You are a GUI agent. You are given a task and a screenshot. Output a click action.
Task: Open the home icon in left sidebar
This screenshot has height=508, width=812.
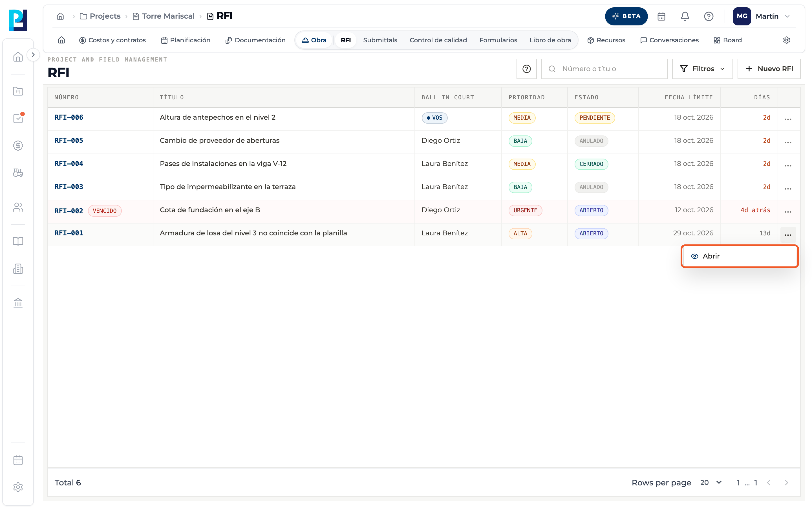[18, 57]
